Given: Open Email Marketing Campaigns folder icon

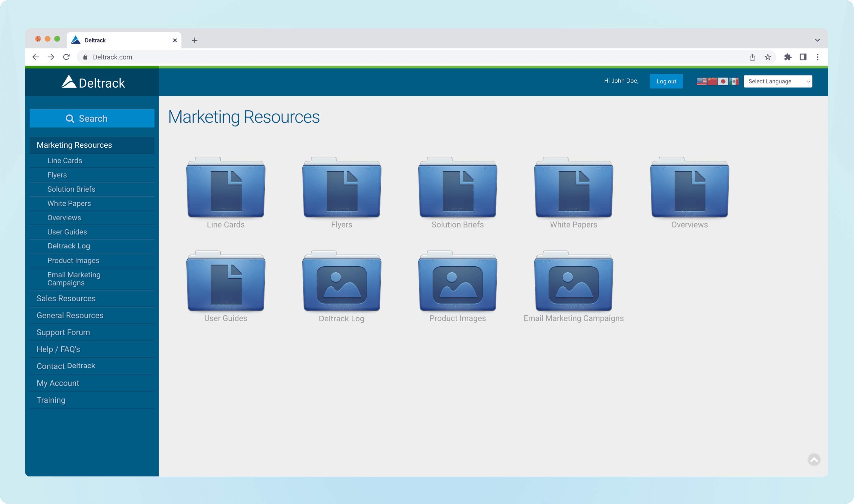Looking at the screenshot, I should tap(574, 282).
